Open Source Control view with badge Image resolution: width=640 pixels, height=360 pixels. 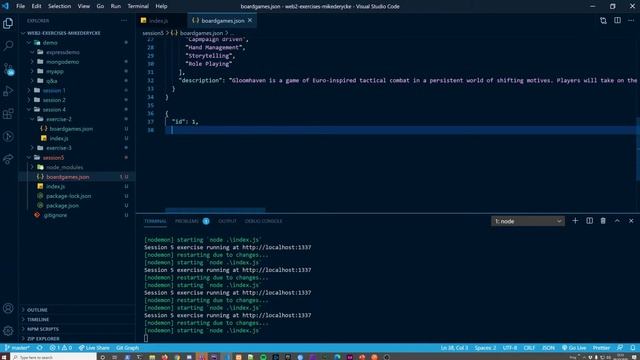(8, 69)
